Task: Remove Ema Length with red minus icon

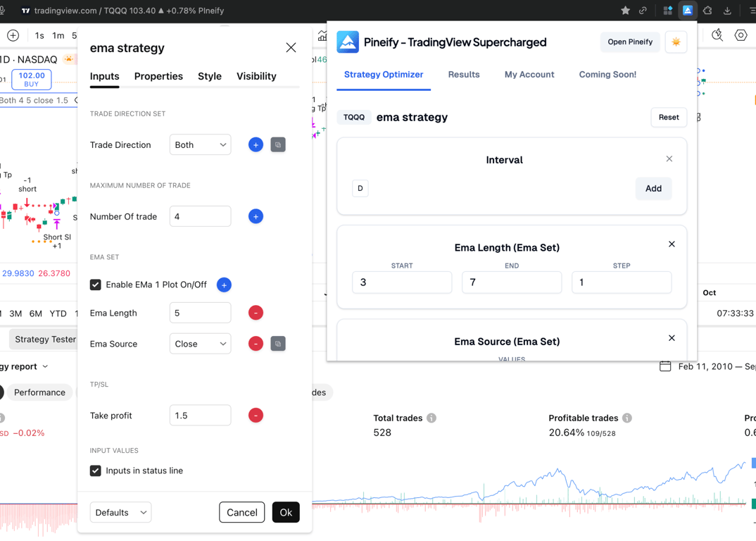Action: point(256,313)
